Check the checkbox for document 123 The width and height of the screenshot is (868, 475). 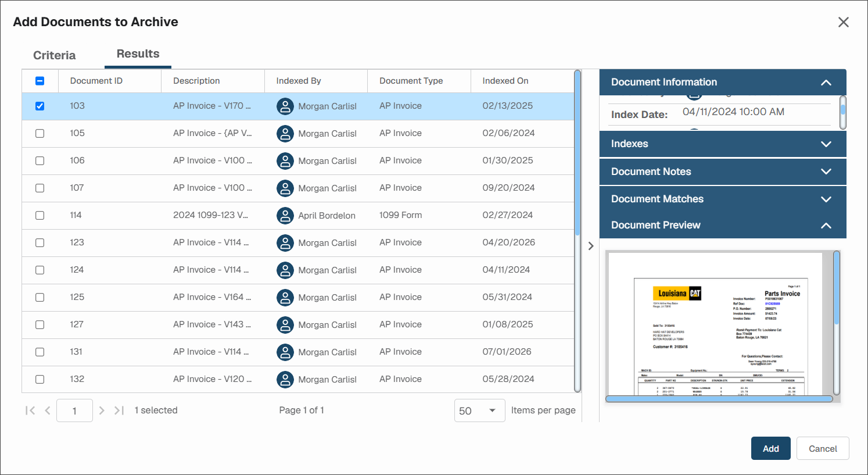40,242
